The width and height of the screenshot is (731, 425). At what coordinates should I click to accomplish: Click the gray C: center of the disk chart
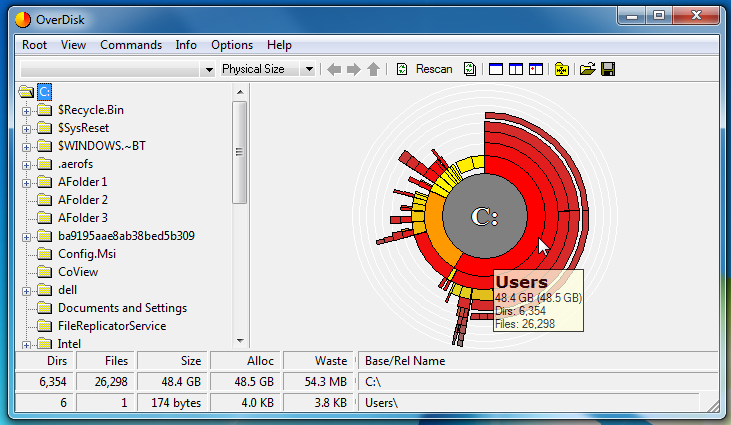[x=485, y=216]
